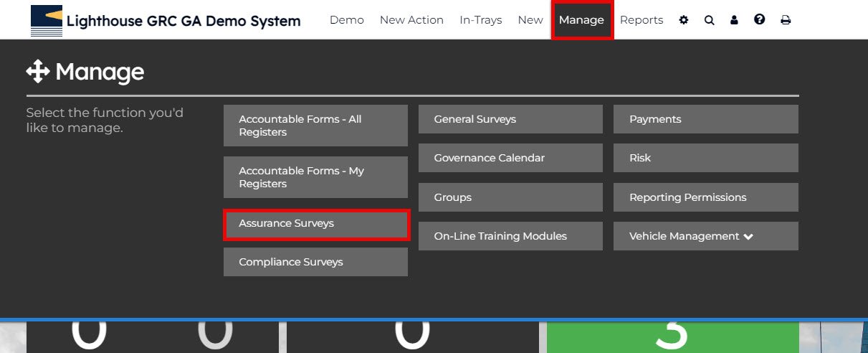Go to Governance Calendar
This screenshot has height=353, width=868.
pyautogui.click(x=510, y=158)
